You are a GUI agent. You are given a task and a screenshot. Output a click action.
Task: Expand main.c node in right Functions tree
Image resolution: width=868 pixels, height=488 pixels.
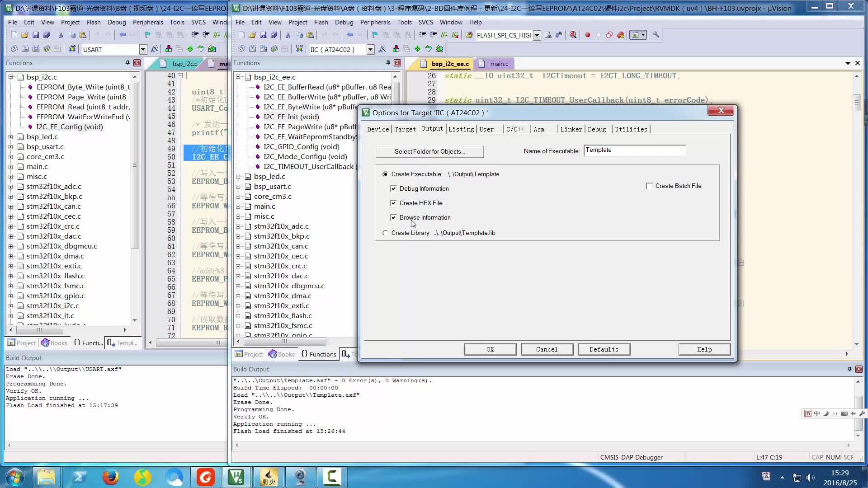click(x=238, y=206)
